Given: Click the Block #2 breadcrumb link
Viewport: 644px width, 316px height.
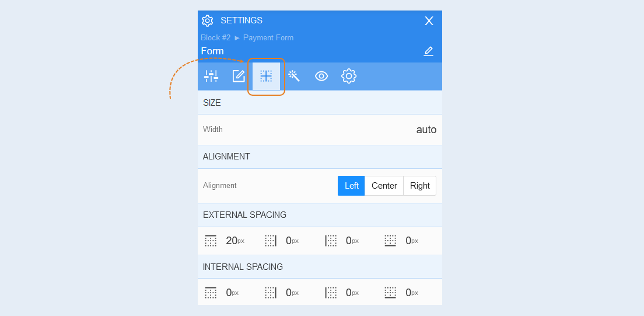Looking at the screenshot, I should 216,38.
